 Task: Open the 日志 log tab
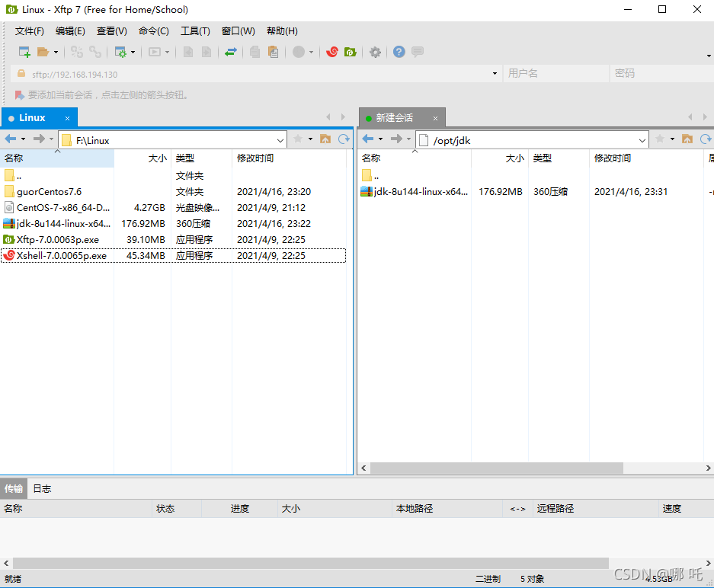pyautogui.click(x=42, y=488)
